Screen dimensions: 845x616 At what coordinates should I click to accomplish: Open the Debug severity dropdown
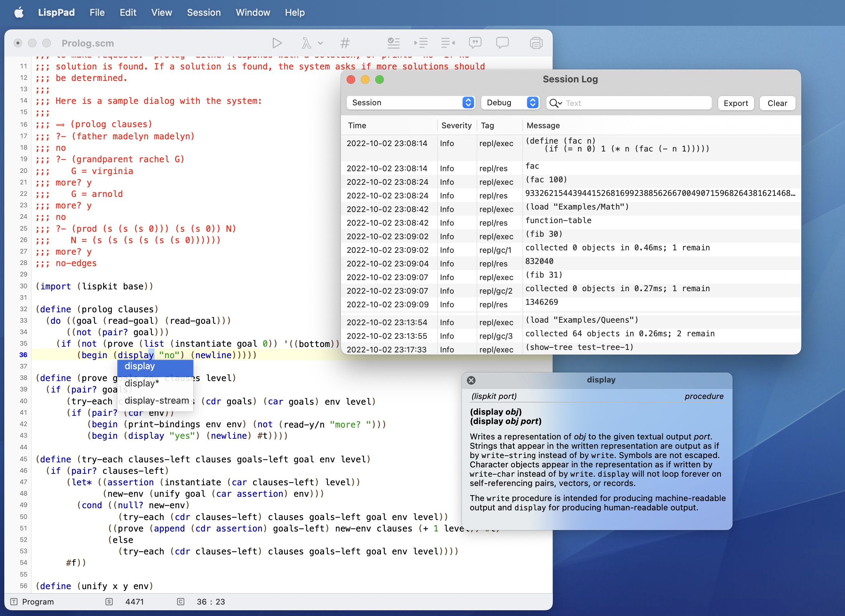coord(510,102)
